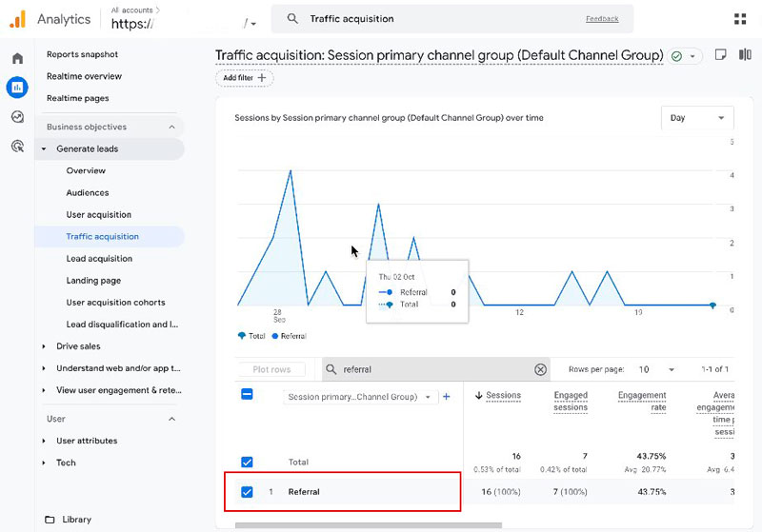
Task: Click the horizontal table scrollbar
Action: (369, 525)
